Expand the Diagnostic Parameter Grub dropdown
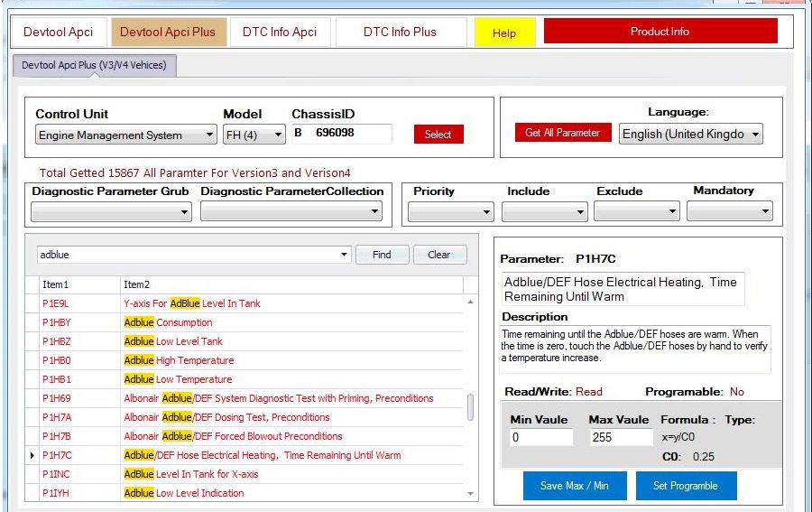812x512 pixels. pos(111,212)
